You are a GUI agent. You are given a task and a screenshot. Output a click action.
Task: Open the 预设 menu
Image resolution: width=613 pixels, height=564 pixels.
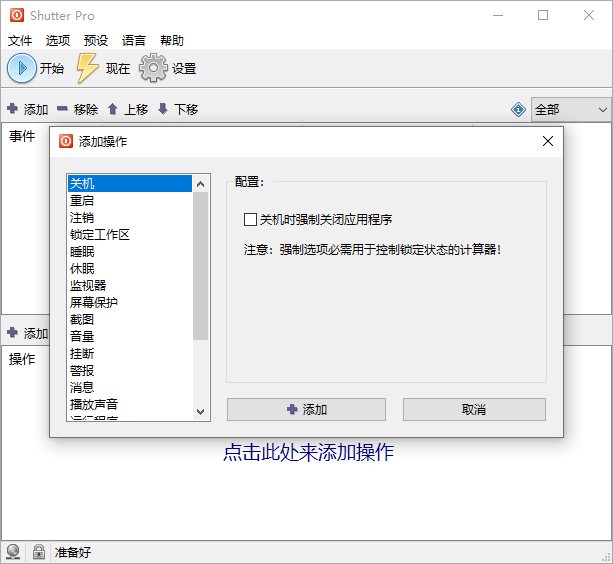pyautogui.click(x=96, y=41)
